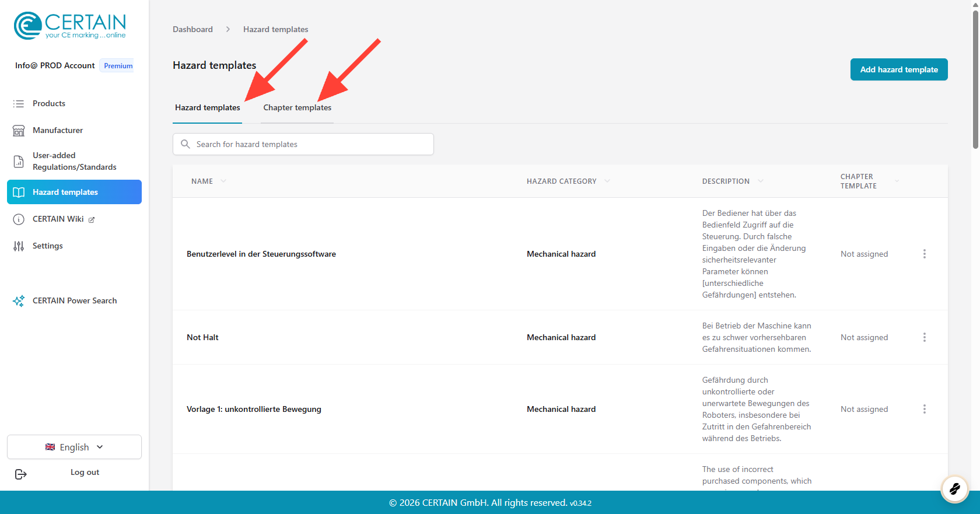Click the Settings sliders icon
980x514 pixels.
[x=19, y=246]
